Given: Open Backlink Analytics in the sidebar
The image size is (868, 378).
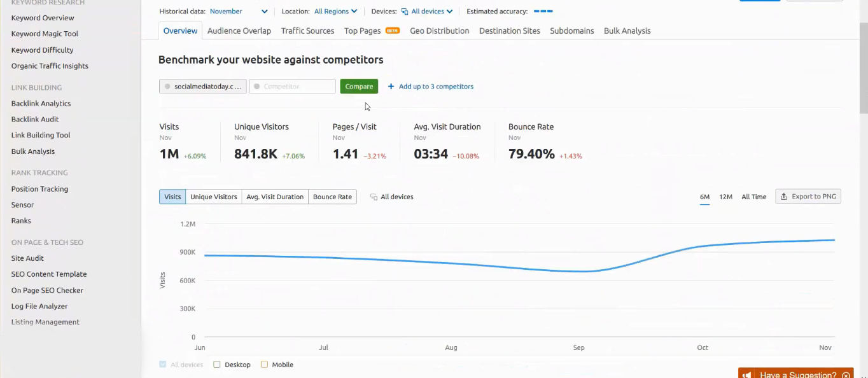Looking at the screenshot, I should 41,103.
